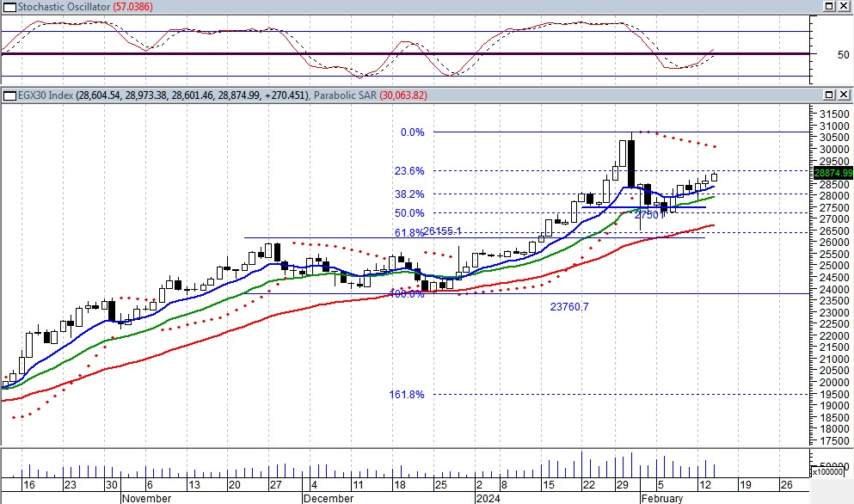Click the 23760.7 price annotation
This screenshot has height=504, width=854.
click(569, 306)
